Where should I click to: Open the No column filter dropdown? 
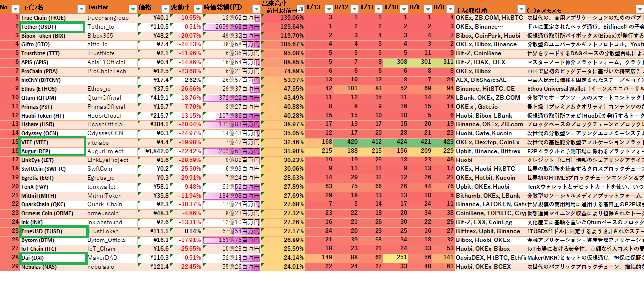click(15, 9)
